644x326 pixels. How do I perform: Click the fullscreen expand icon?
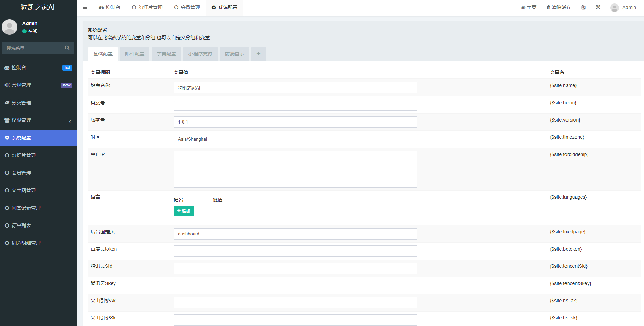click(x=598, y=7)
